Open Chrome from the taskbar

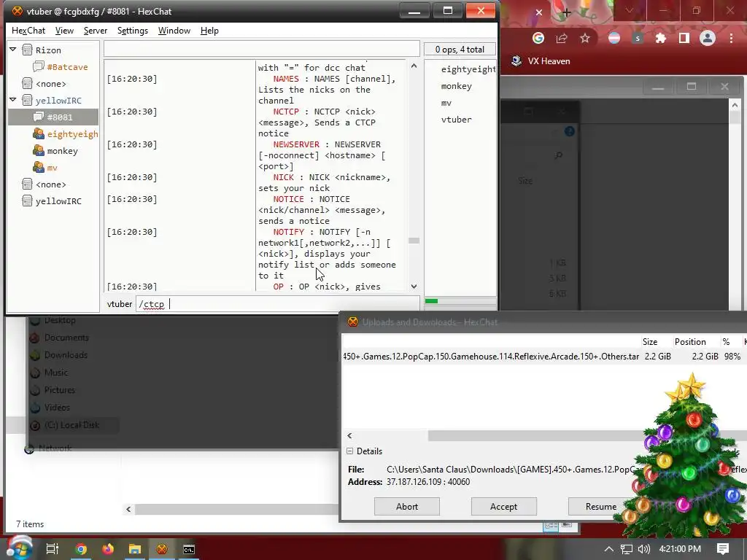pos(81,549)
